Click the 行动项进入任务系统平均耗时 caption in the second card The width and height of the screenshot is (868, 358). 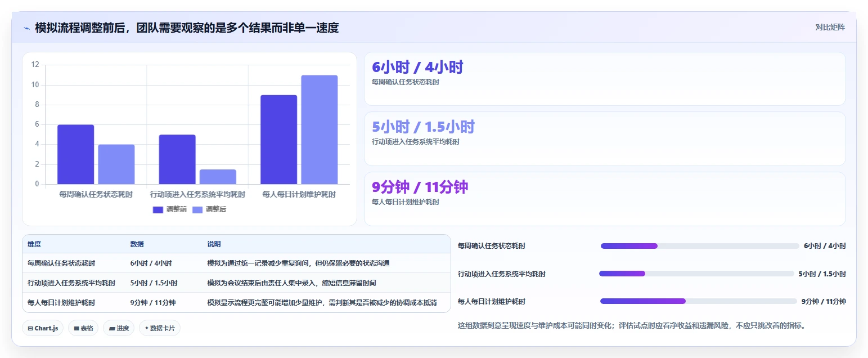coord(416,142)
